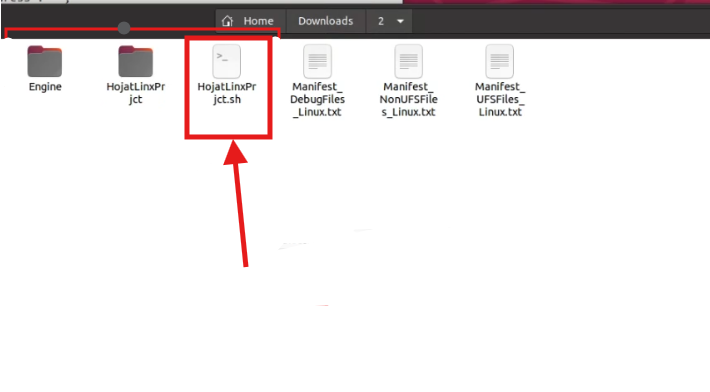Click the Manifest_NonUFSFiles_Linux.txt name label
The image size is (710, 392).
pyautogui.click(x=408, y=99)
